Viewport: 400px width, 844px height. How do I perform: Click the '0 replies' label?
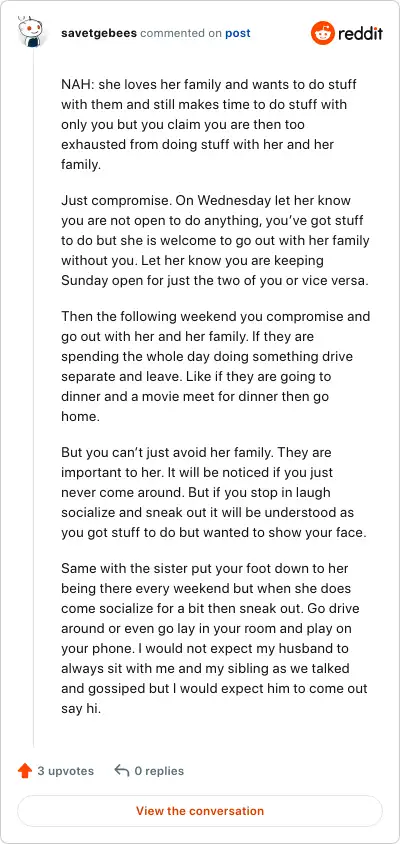pyautogui.click(x=159, y=771)
